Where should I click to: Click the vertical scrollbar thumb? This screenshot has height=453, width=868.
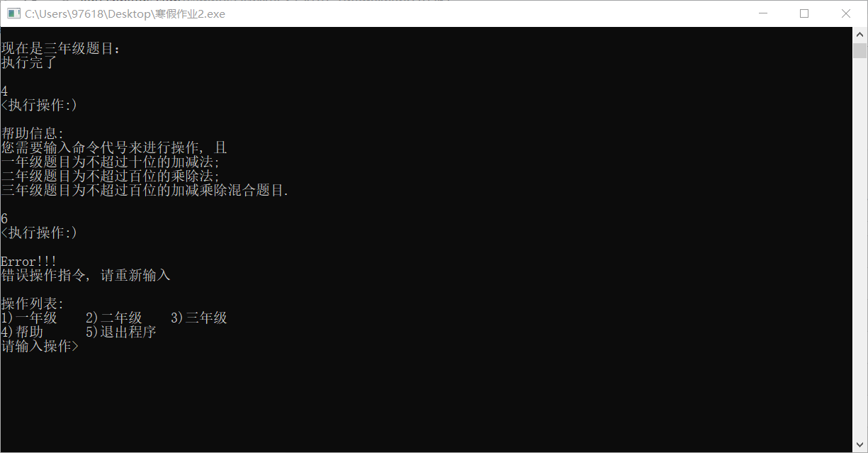[x=859, y=51]
